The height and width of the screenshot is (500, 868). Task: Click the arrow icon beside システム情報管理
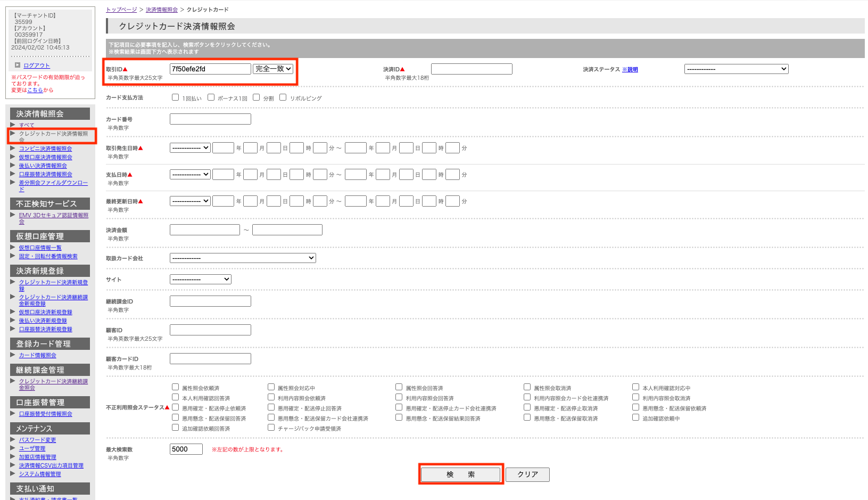coord(13,473)
